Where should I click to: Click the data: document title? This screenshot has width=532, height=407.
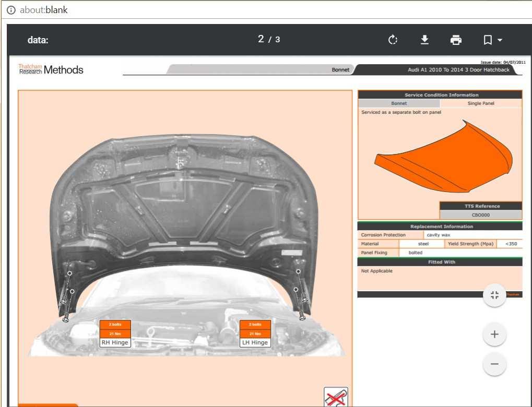38,40
